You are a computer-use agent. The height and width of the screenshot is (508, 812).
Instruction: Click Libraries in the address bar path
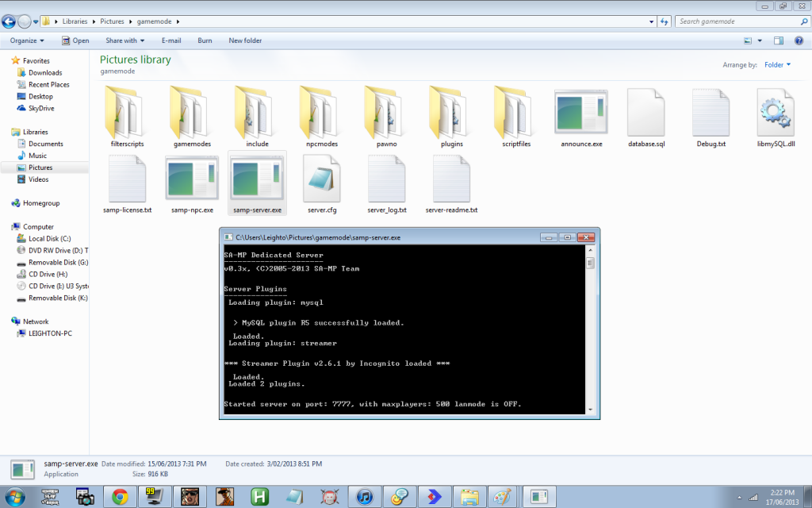75,21
